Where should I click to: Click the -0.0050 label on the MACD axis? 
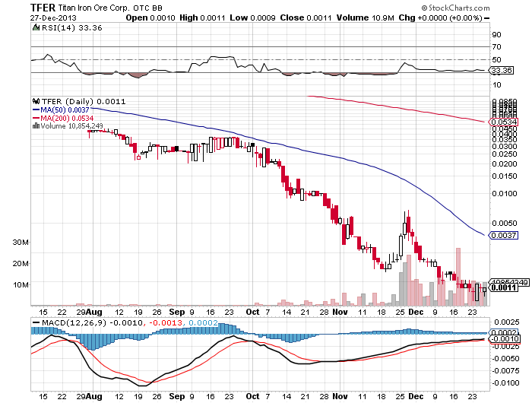[505, 359]
